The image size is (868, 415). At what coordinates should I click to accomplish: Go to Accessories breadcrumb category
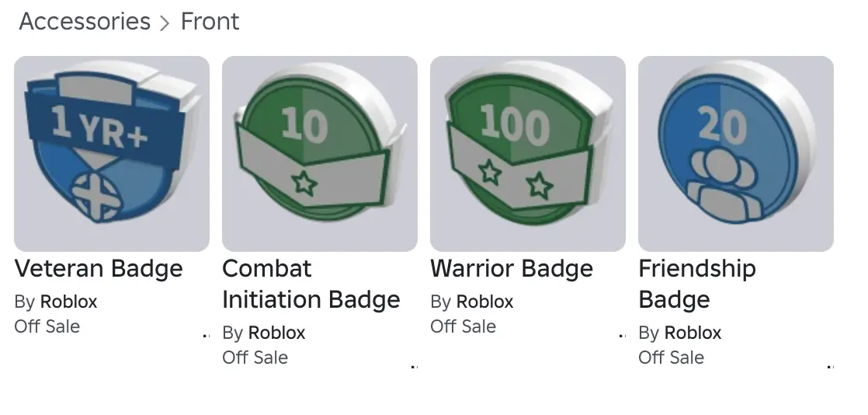click(85, 22)
